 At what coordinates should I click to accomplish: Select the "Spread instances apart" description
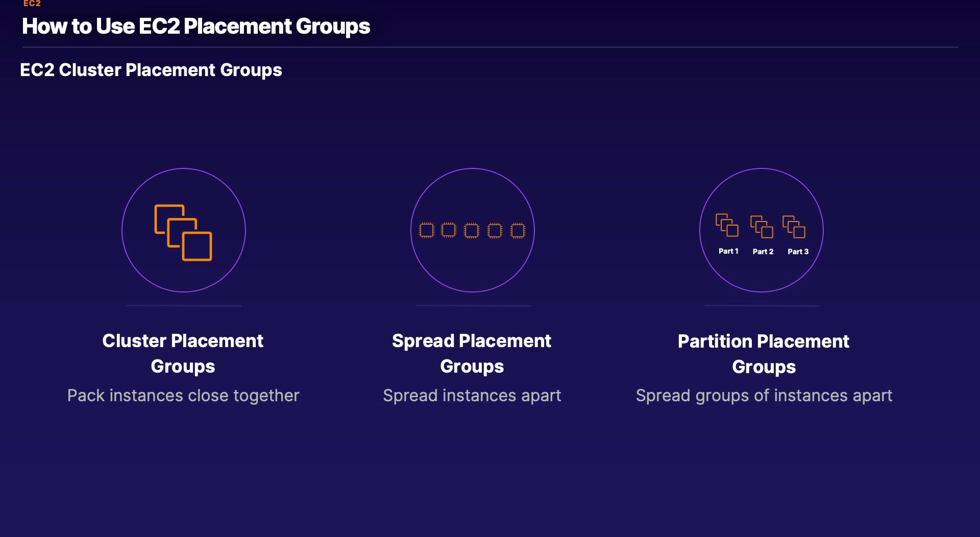click(x=472, y=396)
